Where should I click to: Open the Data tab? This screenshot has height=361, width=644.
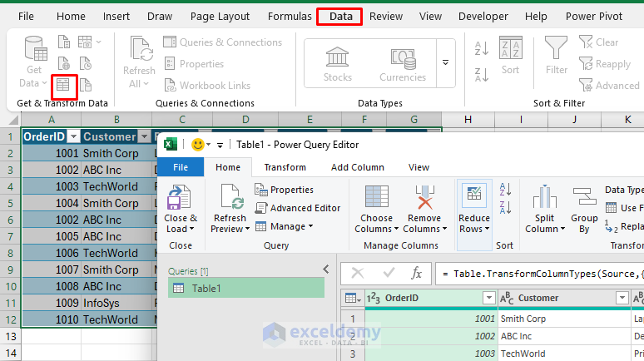pyautogui.click(x=341, y=17)
